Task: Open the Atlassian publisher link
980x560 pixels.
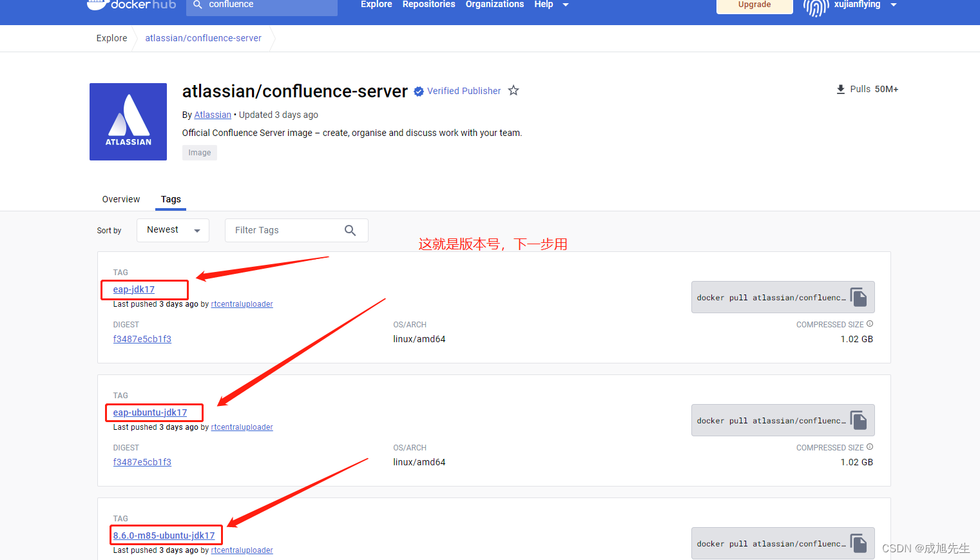Action: tap(213, 115)
